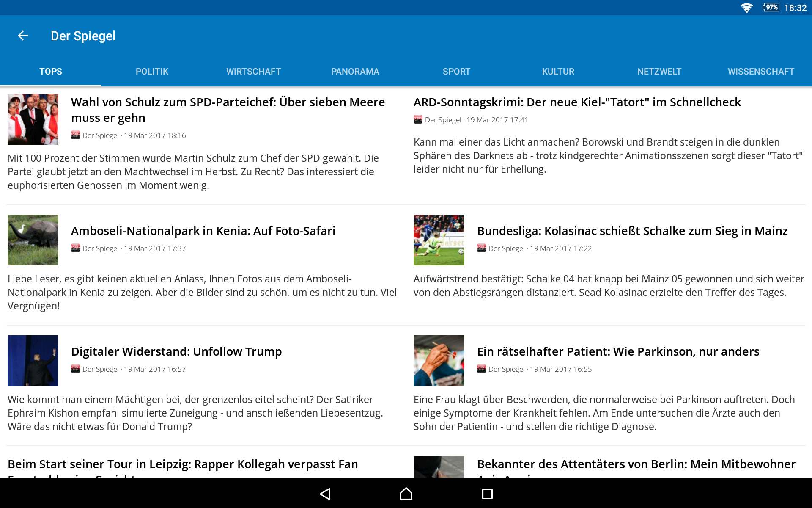Viewport: 812px width, 508px height.
Task: Open the Netzwelt tab
Action: pos(659,72)
